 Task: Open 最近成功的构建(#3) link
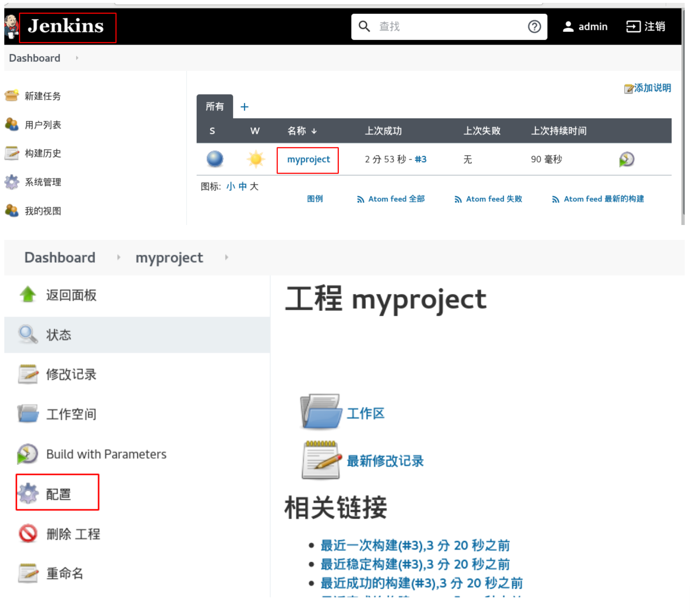(x=422, y=583)
